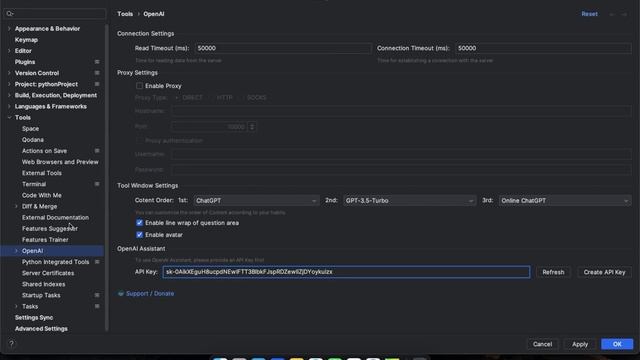The image size is (640, 360).
Task: Expand Languages & Frameworks section
Action: click(9, 107)
